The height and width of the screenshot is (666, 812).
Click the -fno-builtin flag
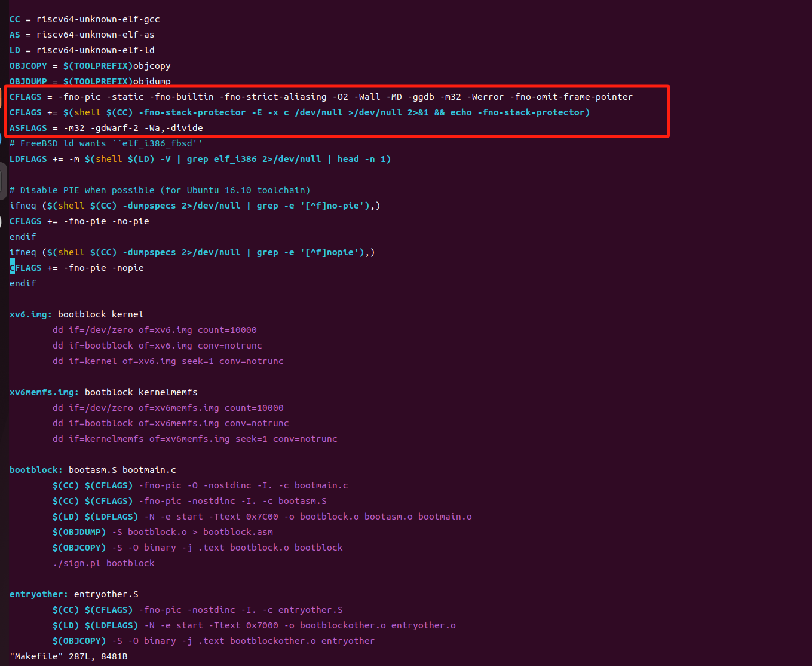coord(182,97)
